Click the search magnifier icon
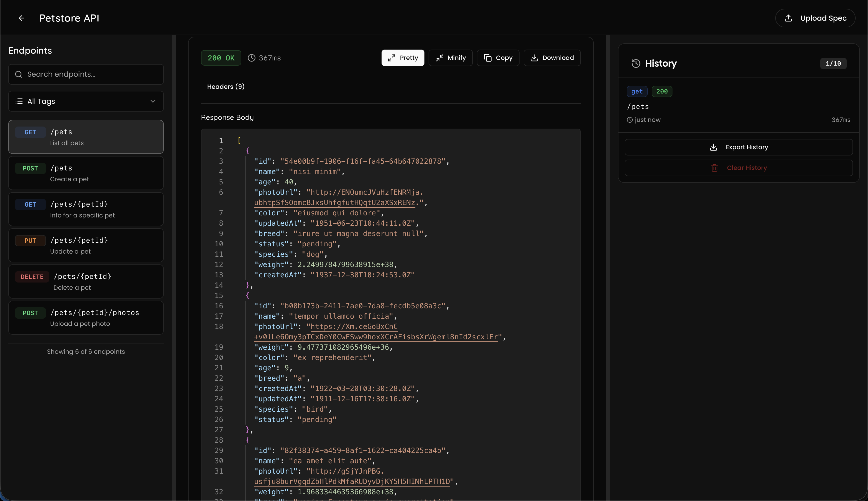868x501 pixels. click(19, 74)
